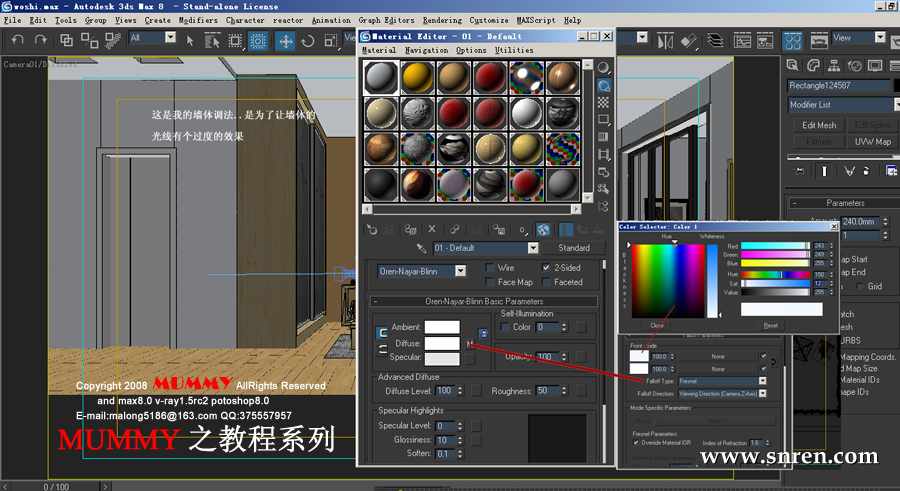Choose the Select Object arrow tool
This screenshot has width=900, height=491.
click(x=189, y=40)
